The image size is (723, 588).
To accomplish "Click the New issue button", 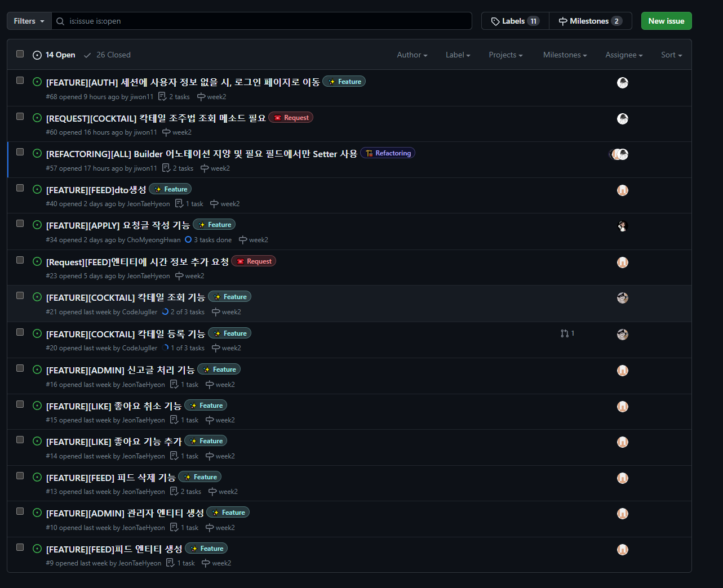I will click(x=666, y=21).
